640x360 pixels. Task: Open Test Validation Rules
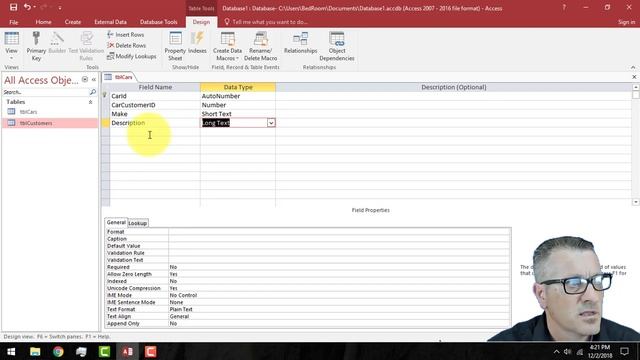pyautogui.click(x=86, y=46)
